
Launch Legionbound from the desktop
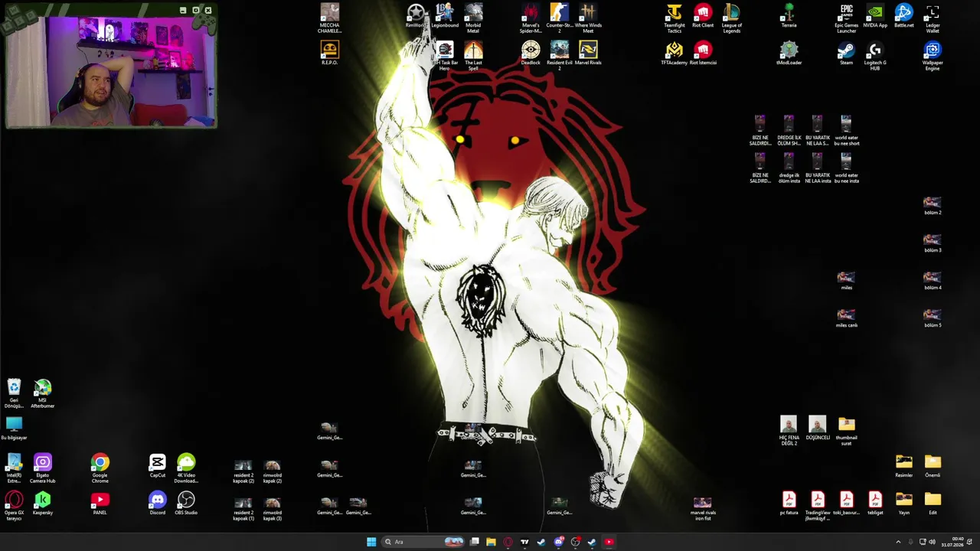tap(445, 16)
